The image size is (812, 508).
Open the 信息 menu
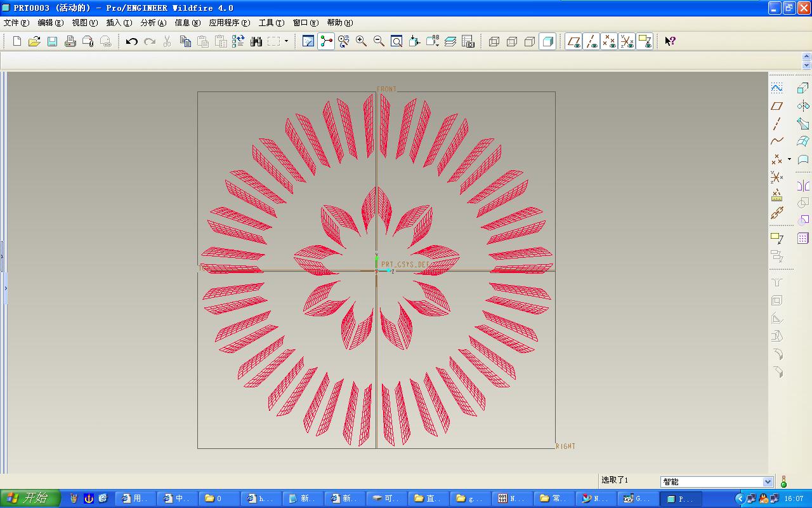pos(188,23)
